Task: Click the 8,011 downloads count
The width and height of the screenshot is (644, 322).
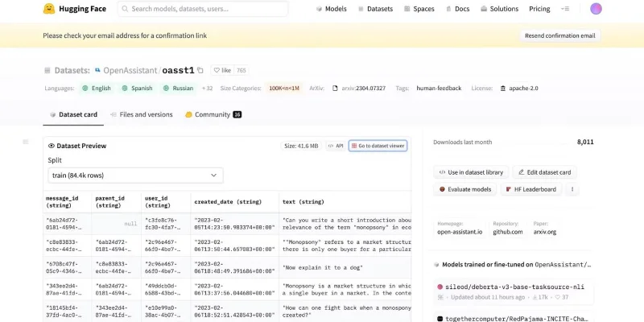Action: (x=585, y=142)
